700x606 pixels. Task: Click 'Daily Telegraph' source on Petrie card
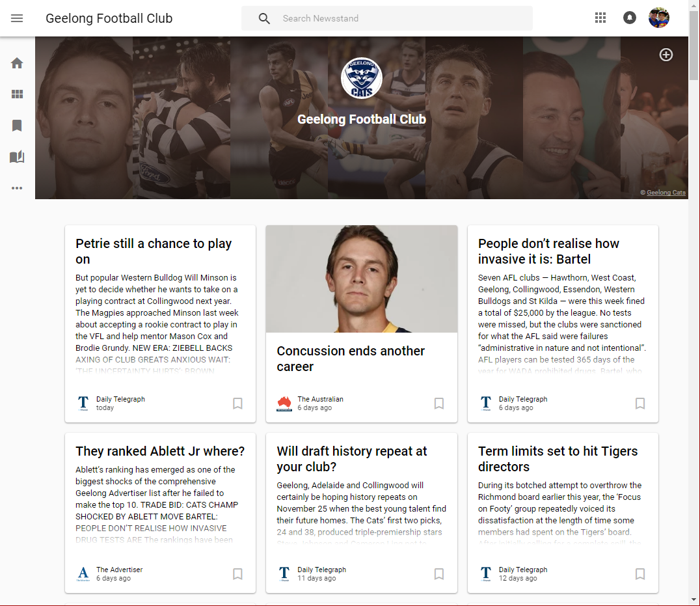coord(120,399)
